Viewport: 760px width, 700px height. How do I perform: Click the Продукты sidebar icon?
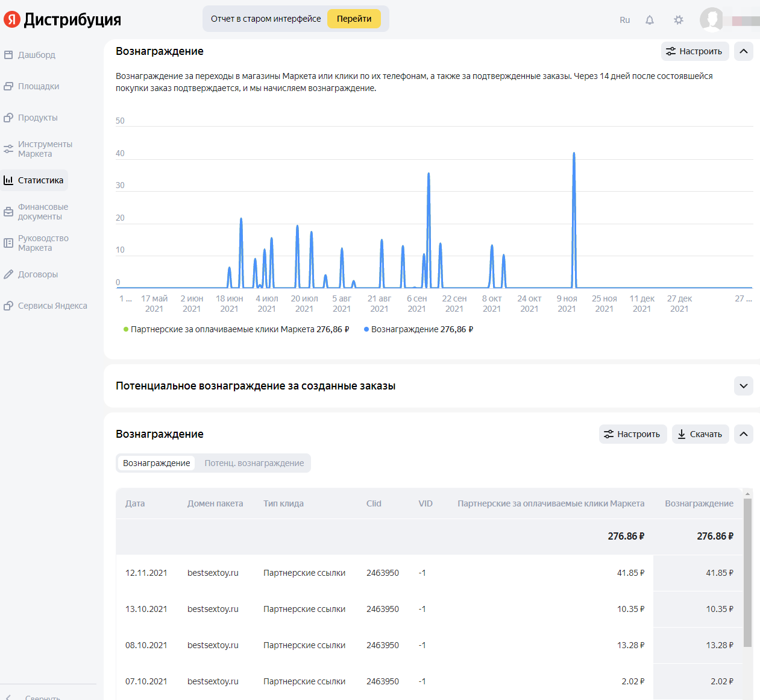pyautogui.click(x=8, y=118)
